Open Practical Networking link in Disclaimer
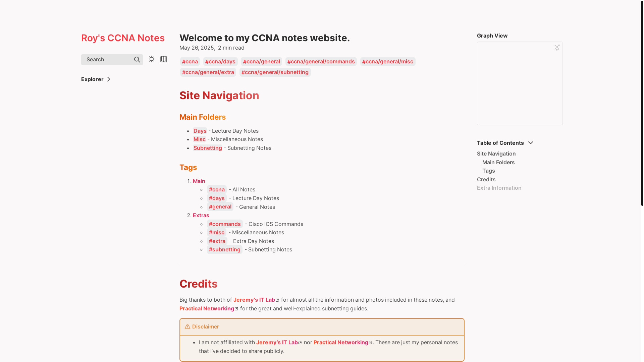644x362 pixels. pyautogui.click(x=343, y=342)
